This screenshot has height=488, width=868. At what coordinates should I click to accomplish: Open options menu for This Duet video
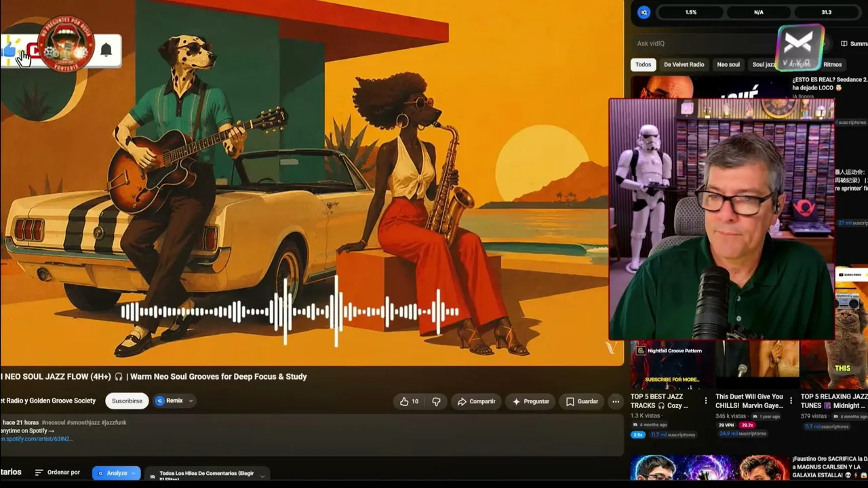coord(791,401)
